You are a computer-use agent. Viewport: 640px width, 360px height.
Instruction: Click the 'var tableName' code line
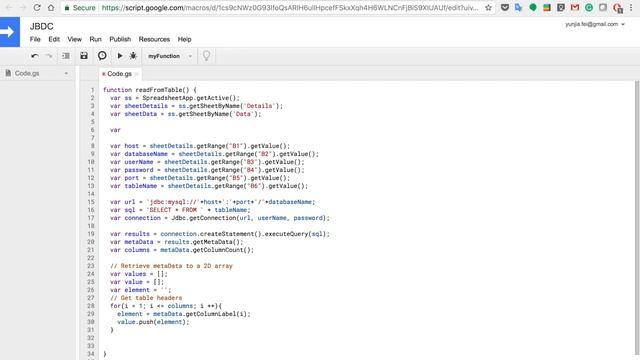[209, 186]
